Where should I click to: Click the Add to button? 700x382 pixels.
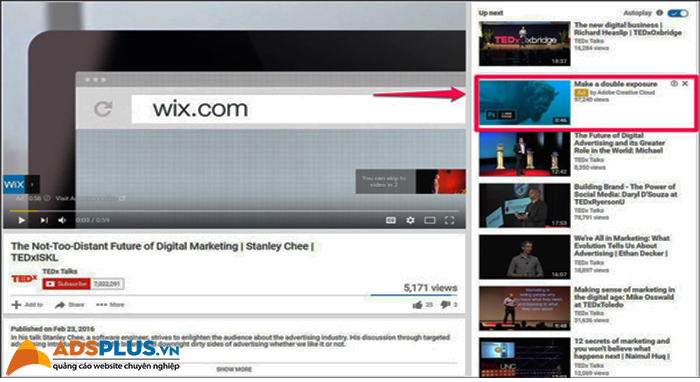point(27,305)
